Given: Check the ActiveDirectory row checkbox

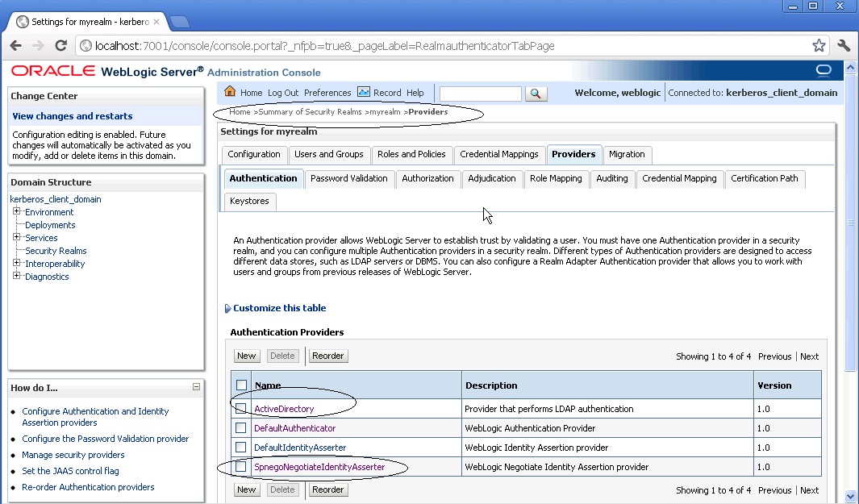Looking at the screenshot, I should coord(240,409).
